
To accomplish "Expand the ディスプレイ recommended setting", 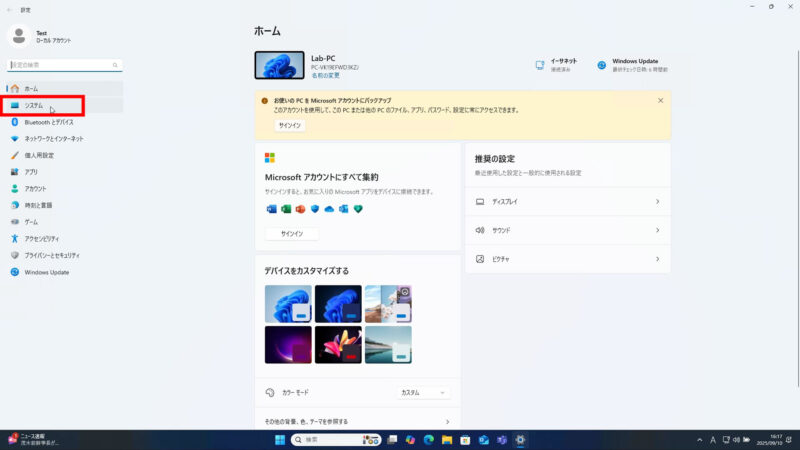I will coord(567,202).
